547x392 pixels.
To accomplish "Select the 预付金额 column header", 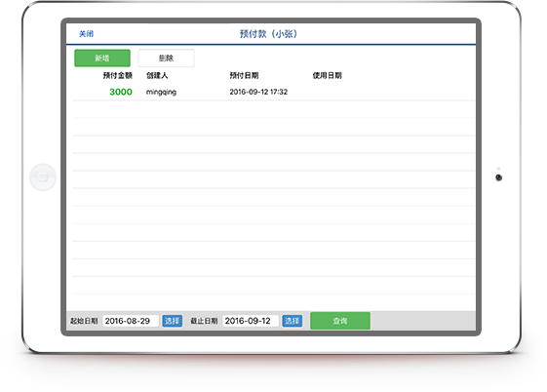I will click(118, 75).
